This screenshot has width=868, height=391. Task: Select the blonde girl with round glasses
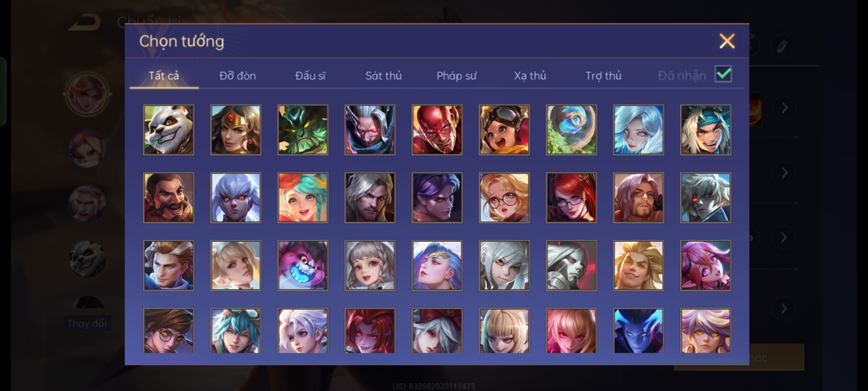504,198
